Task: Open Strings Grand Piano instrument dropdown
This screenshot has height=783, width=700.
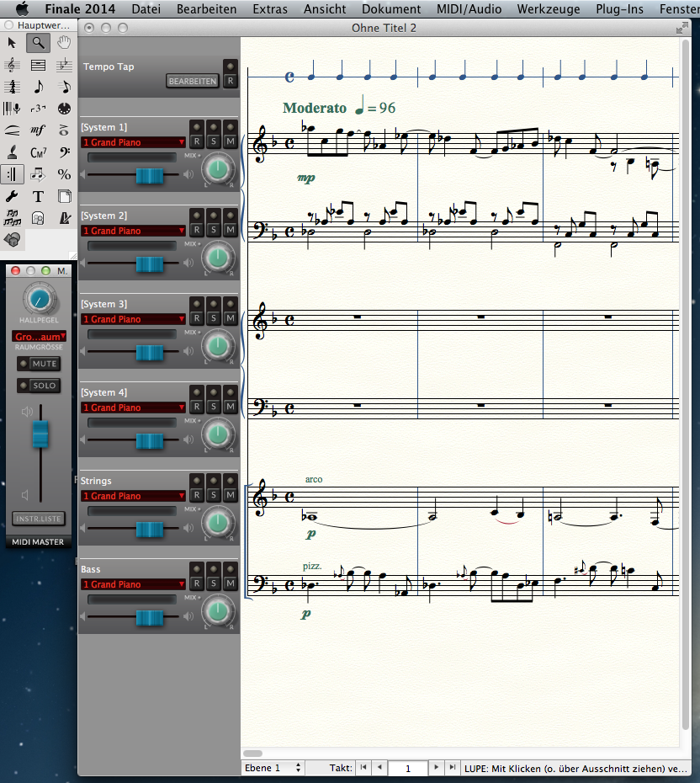Action: (x=133, y=496)
